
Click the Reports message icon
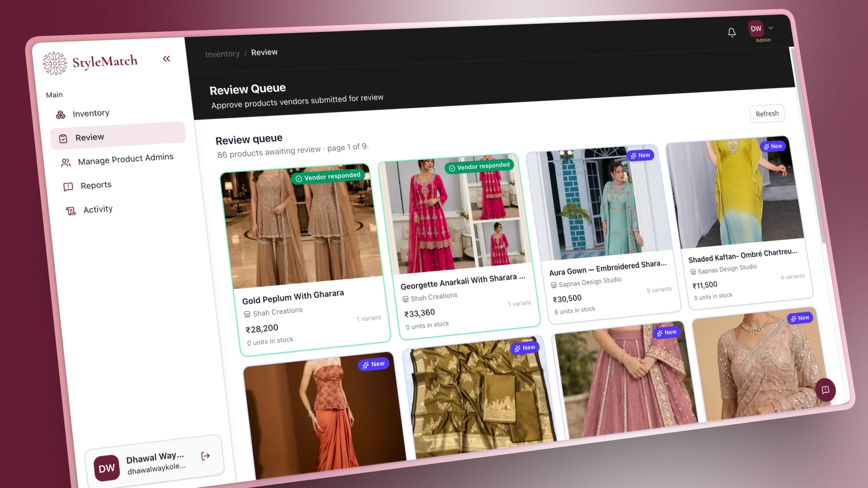68,187
